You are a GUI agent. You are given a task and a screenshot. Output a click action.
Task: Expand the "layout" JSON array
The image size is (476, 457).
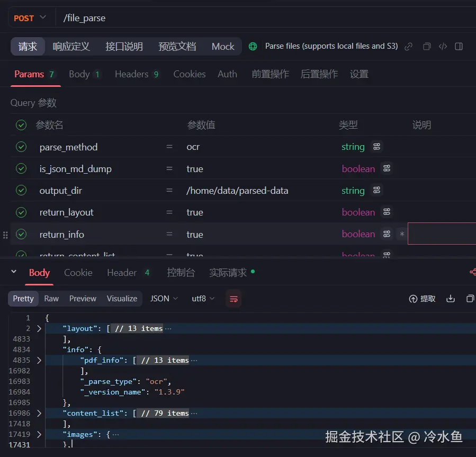(x=39, y=328)
